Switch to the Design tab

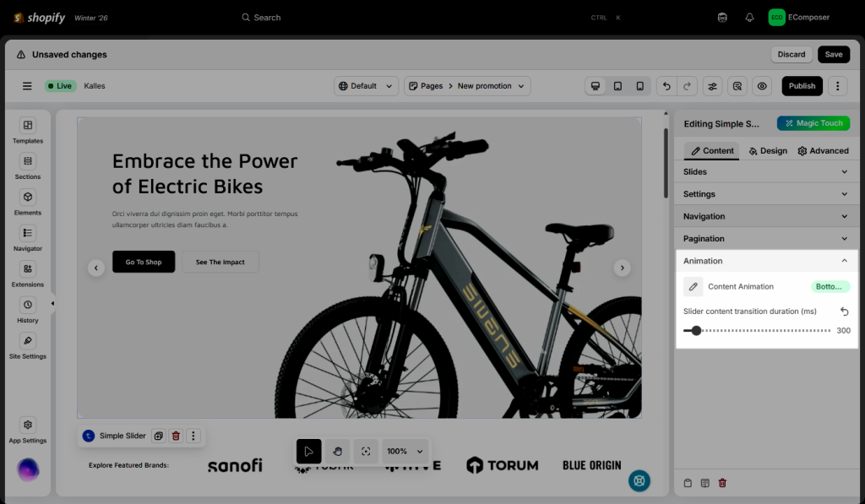point(768,151)
